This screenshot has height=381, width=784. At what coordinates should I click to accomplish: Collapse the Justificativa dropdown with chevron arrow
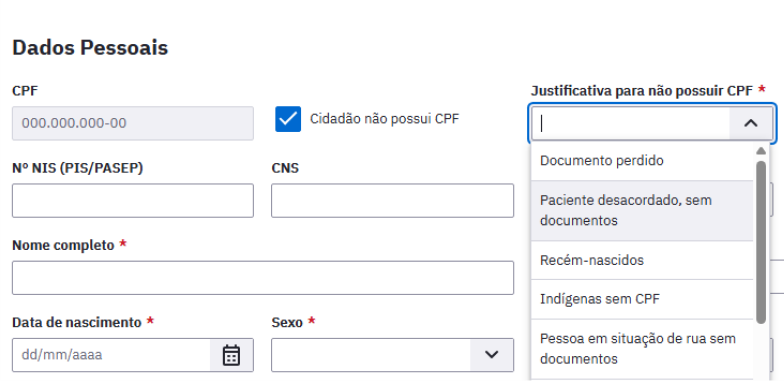point(750,123)
